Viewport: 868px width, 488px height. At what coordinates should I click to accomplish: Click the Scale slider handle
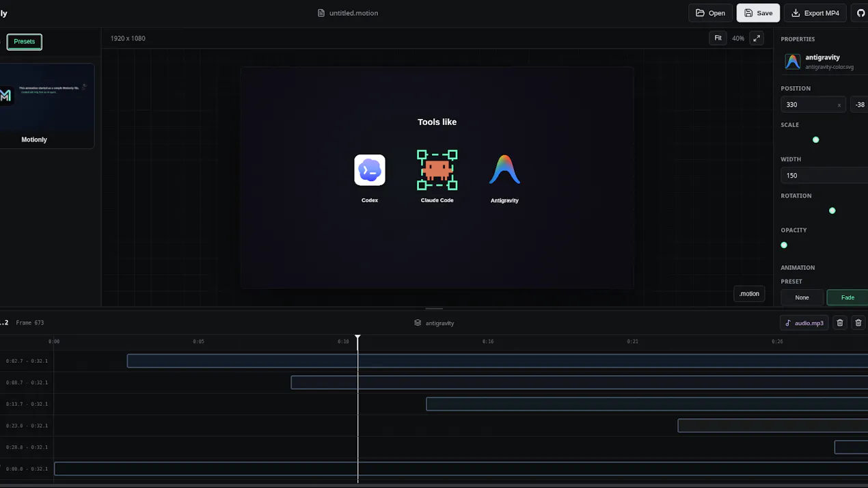coord(815,139)
